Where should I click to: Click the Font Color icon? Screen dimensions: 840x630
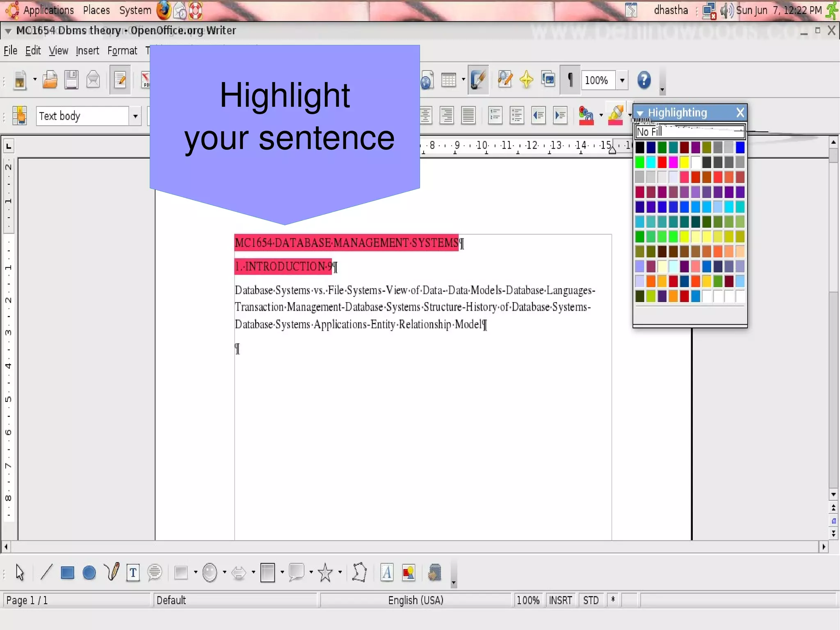click(x=586, y=116)
